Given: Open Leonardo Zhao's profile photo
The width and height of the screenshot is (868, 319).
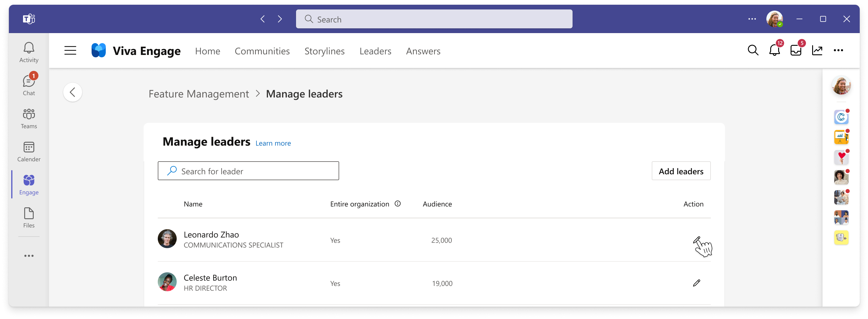Looking at the screenshot, I should pyautogui.click(x=167, y=238).
